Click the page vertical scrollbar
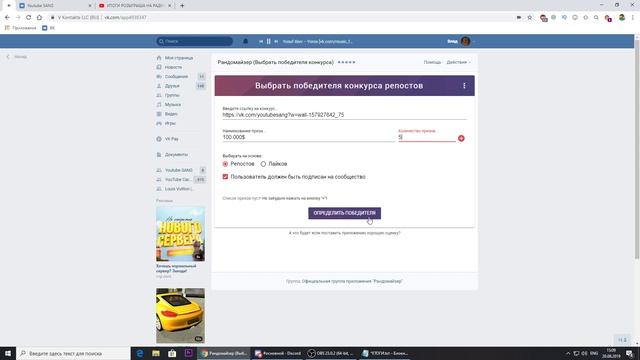This screenshot has width=640, height=360. (x=637, y=149)
